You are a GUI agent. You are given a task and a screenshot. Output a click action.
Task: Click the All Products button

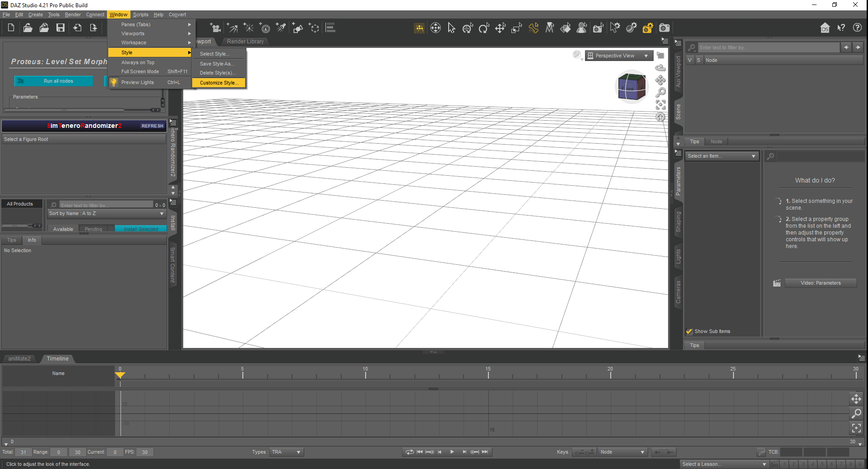point(22,204)
